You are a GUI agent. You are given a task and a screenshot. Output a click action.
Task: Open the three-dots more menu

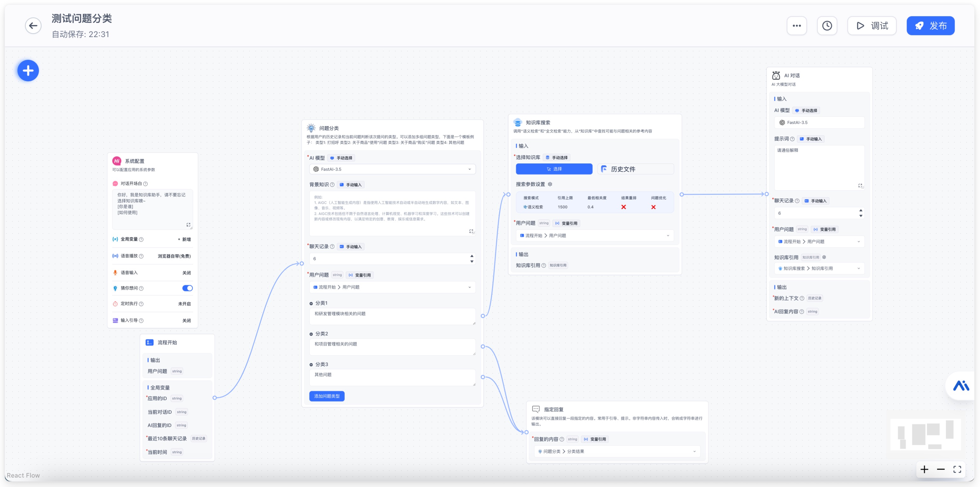point(797,26)
